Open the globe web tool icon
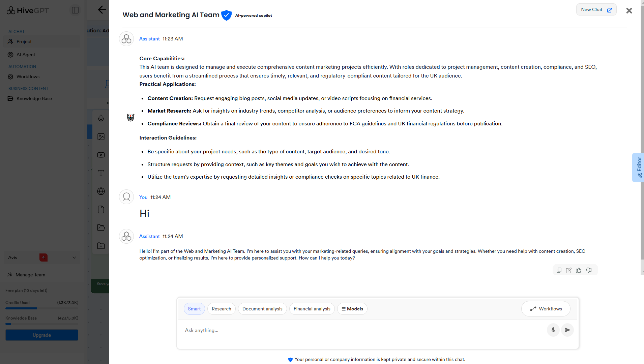Screen dimensions: 644x364 tap(101, 191)
